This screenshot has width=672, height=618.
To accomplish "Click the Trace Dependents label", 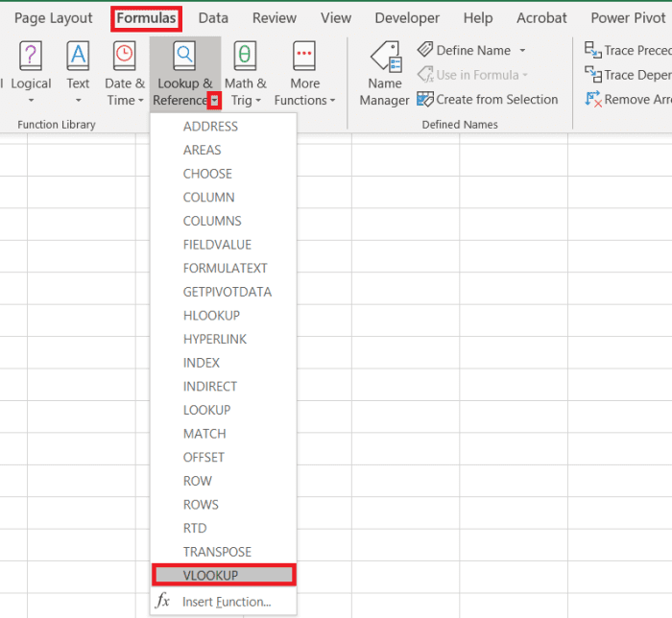I will pos(638,75).
